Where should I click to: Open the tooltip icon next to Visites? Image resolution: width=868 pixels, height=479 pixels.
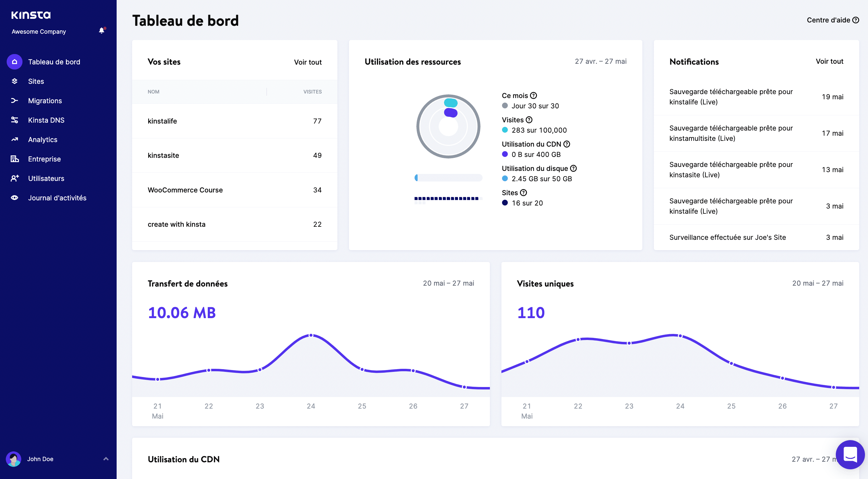click(x=529, y=120)
